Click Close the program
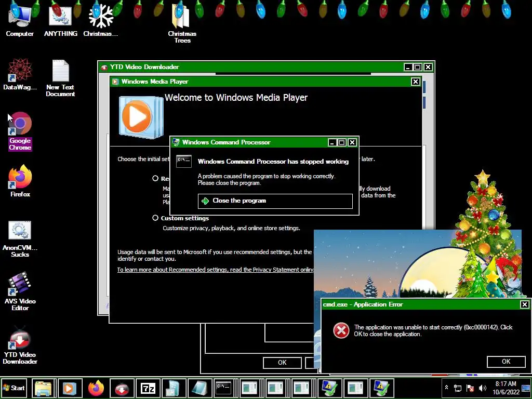532x399 pixels. 275,201
